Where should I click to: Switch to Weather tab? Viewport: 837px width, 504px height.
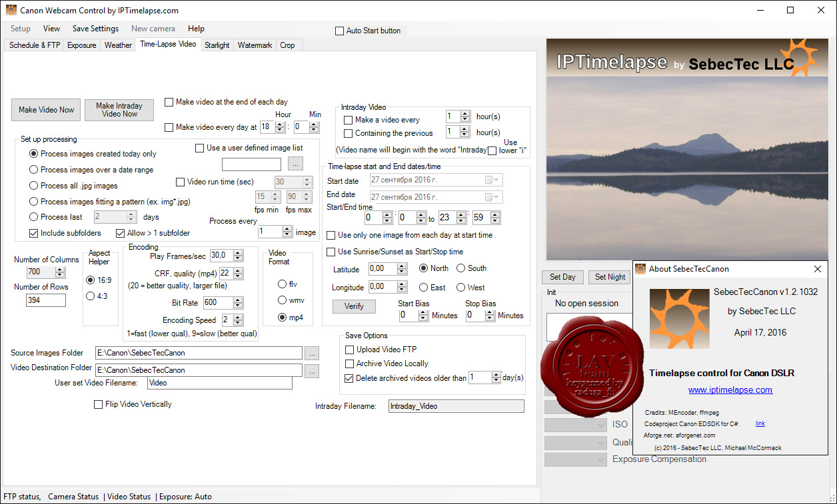[x=118, y=45]
